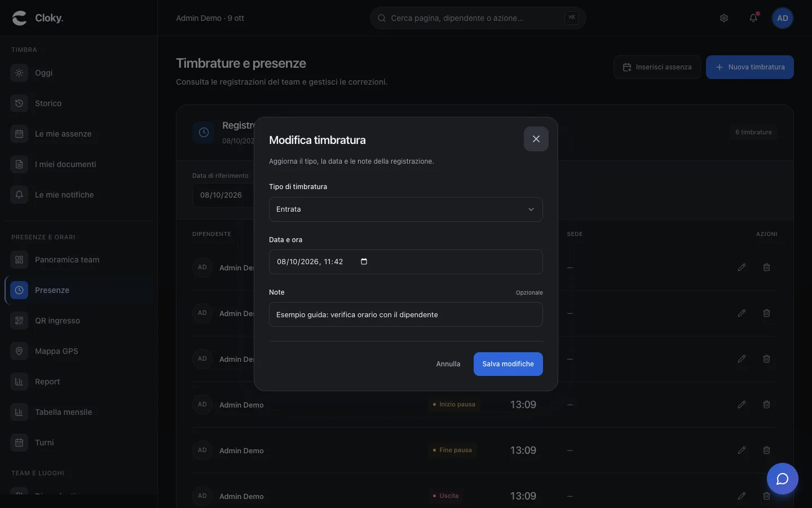Screen dimensions: 812x508
Task: Click into the Data e ora field
Action: [x=406, y=262]
